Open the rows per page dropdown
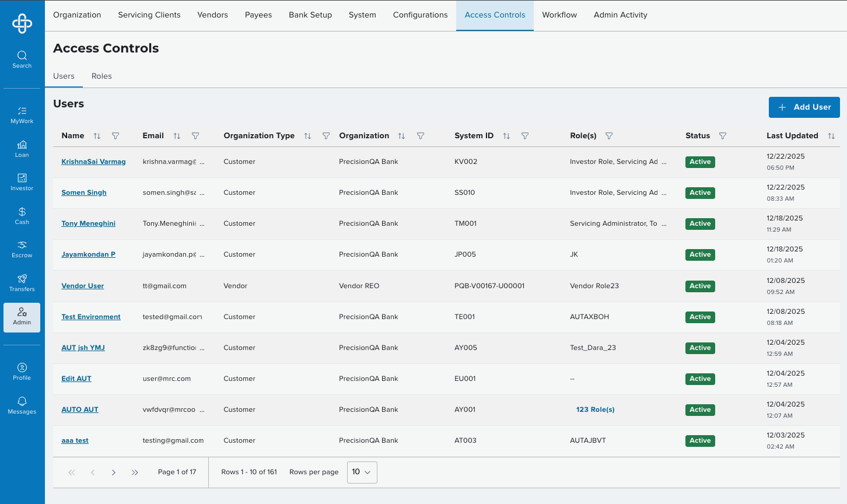The width and height of the screenshot is (847, 504). click(362, 473)
